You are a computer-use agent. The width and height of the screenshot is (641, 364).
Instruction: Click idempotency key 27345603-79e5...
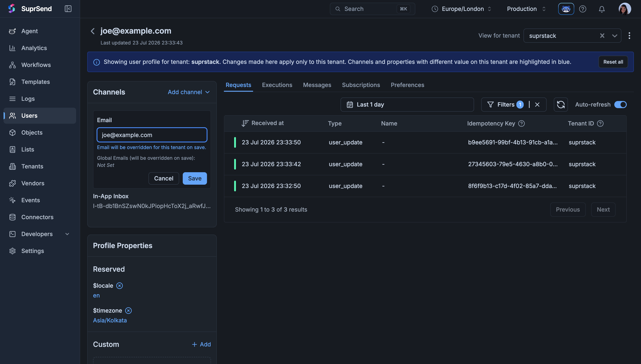[513, 164]
